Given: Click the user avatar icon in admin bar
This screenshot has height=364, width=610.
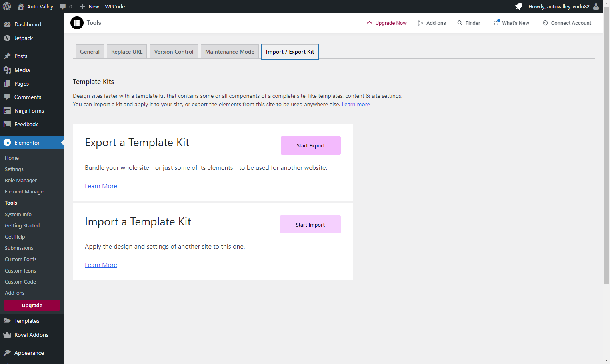Looking at the screenshot, I should click(x=596, y=6).
